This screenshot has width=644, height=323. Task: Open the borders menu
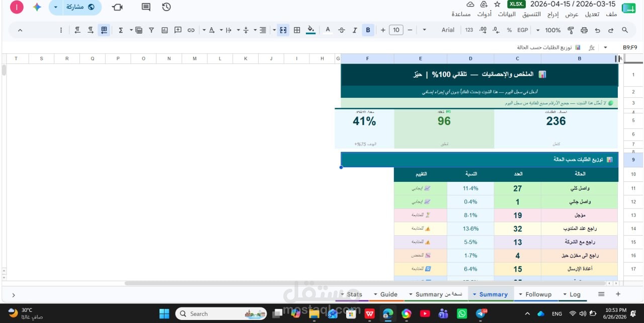click(x=297, y=30)
